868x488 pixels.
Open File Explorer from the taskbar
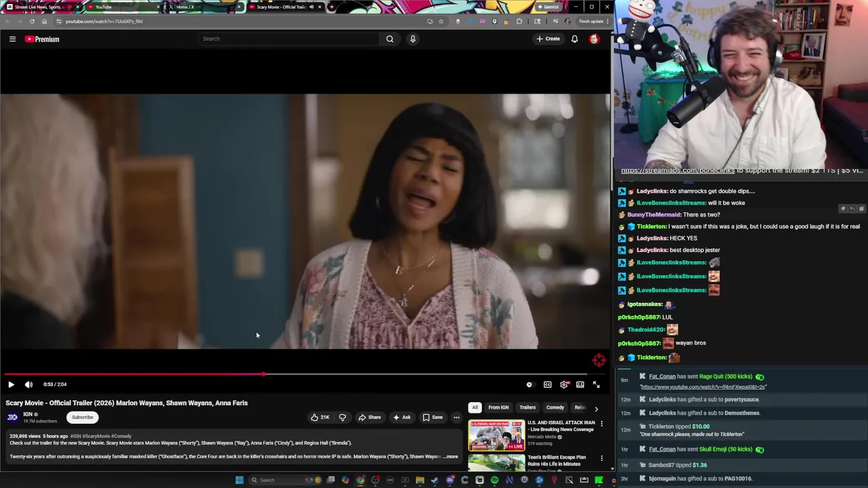(420, 480)
